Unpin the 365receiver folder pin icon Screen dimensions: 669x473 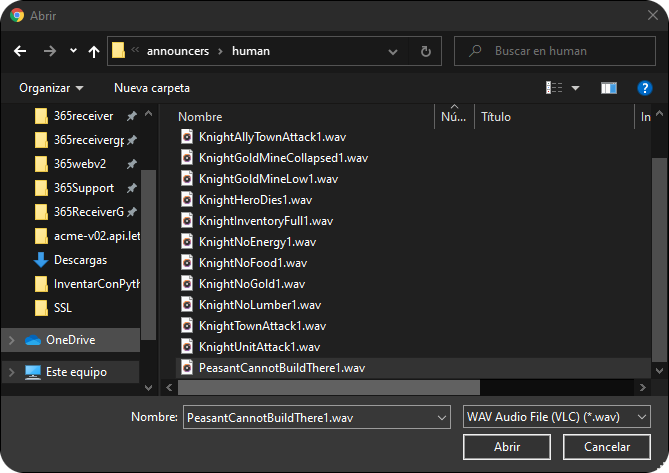pyautogui.click(x=132, y=116)
